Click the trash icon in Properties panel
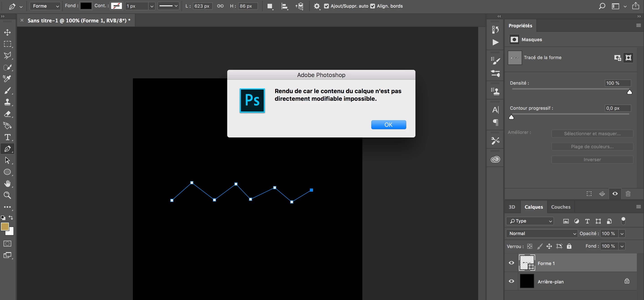Screen dimensions: 644x300 tap(628, 194)
